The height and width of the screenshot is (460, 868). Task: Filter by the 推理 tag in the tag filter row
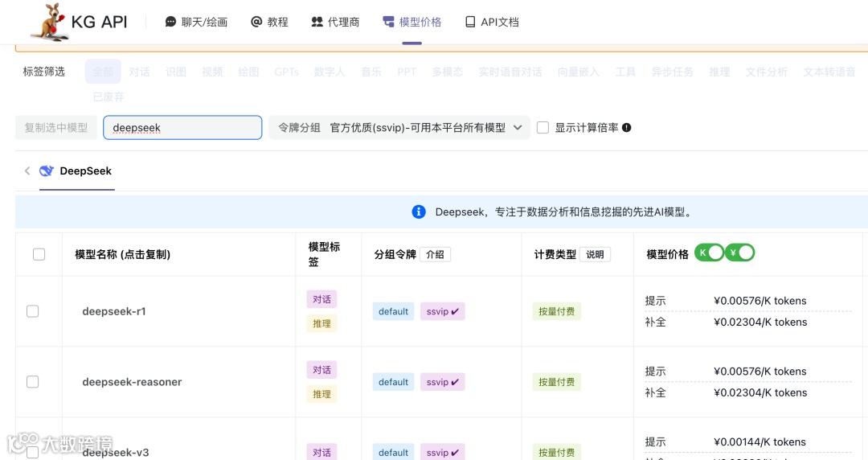[x=719, y=72]
